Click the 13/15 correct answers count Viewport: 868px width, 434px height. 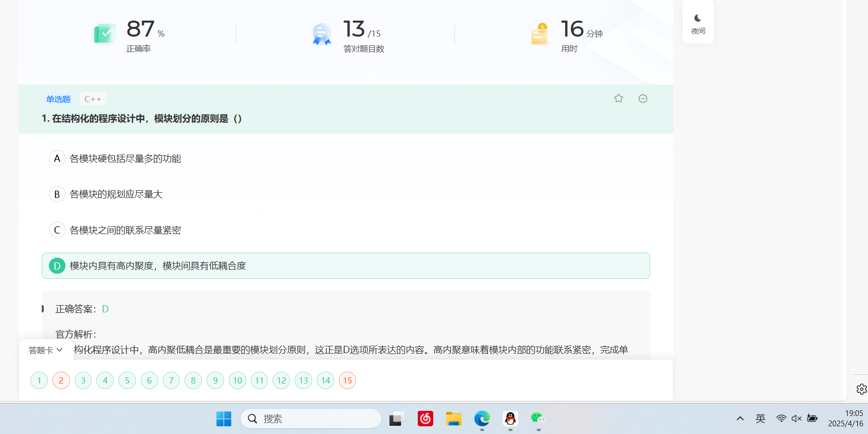coord(362,29)
